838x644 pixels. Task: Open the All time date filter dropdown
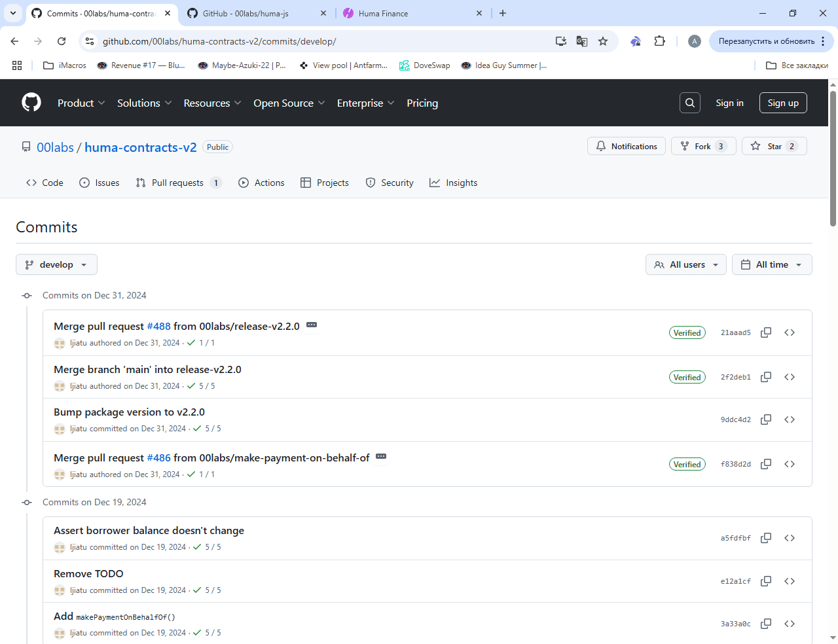[x=772, y=264]
